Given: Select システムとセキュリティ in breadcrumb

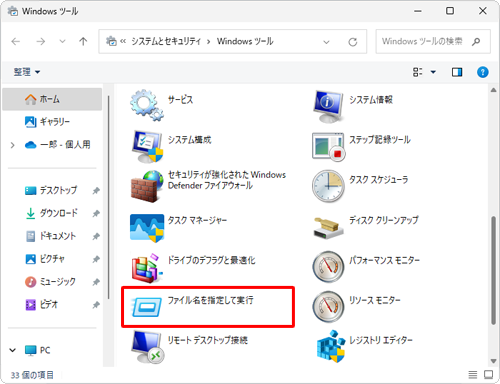Looking at the screenshot, I should (x=166, y=41).
